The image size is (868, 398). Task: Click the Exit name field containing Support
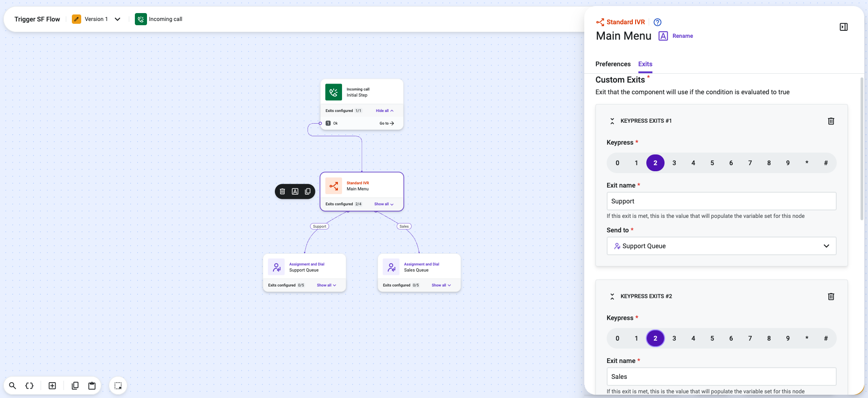721,201
